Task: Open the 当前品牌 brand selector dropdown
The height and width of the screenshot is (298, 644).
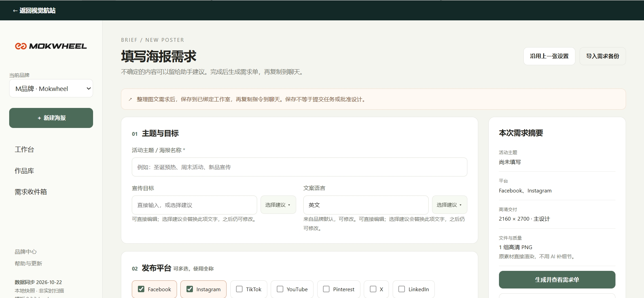Action: tap(51, 88)
